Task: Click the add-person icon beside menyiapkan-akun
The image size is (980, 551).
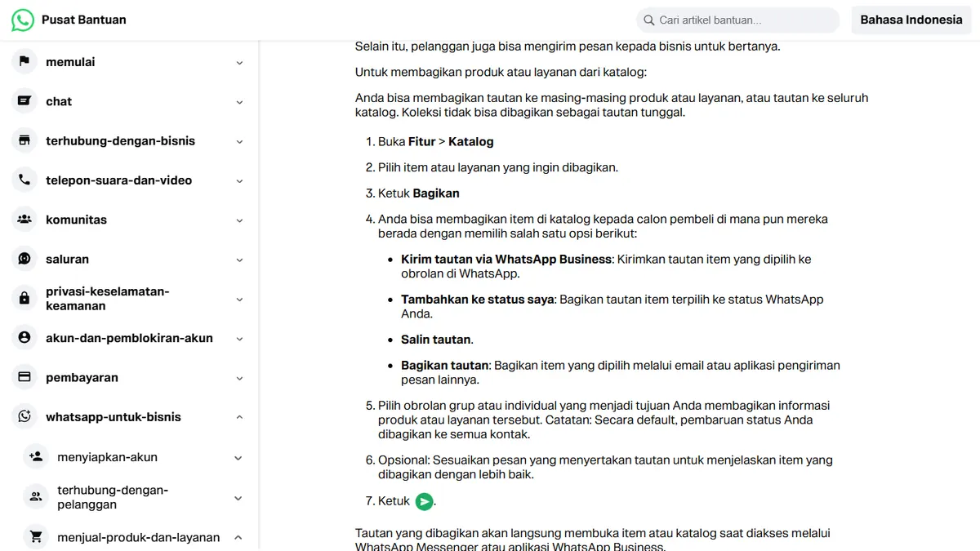Action: [x=36, y=457]
